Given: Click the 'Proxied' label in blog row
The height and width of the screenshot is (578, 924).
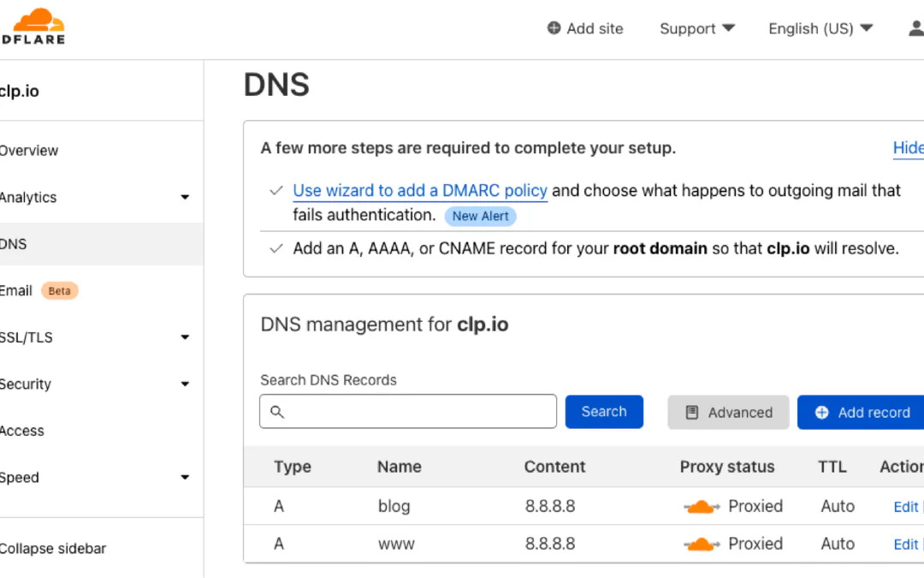Looking at the screenshot, I should click(755, 507).
